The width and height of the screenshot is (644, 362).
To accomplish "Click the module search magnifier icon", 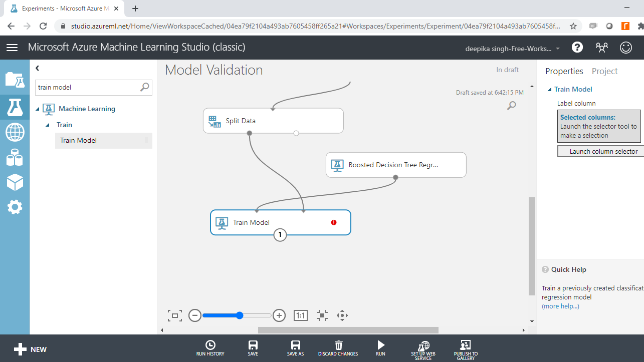I will coord(144,87).
